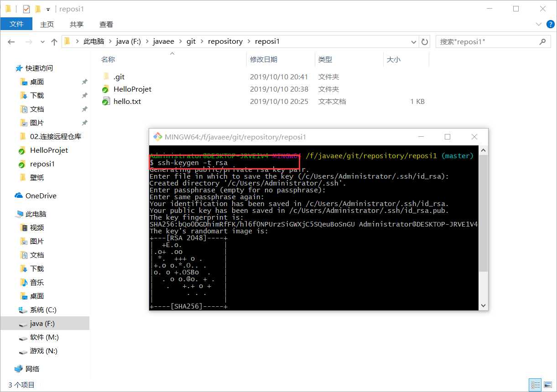
Task: Click the Forward navigation arrow
Action: [29, 41]
